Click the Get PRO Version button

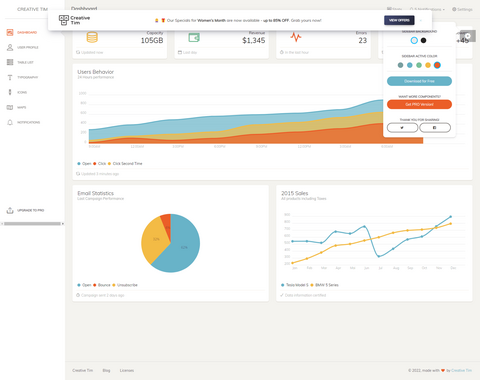419,104
